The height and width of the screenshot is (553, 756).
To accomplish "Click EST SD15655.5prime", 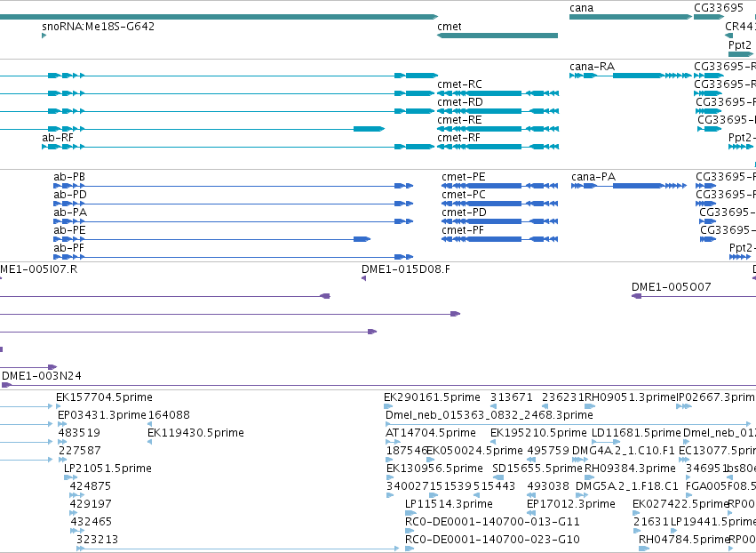I will click(x=537, y=469).
